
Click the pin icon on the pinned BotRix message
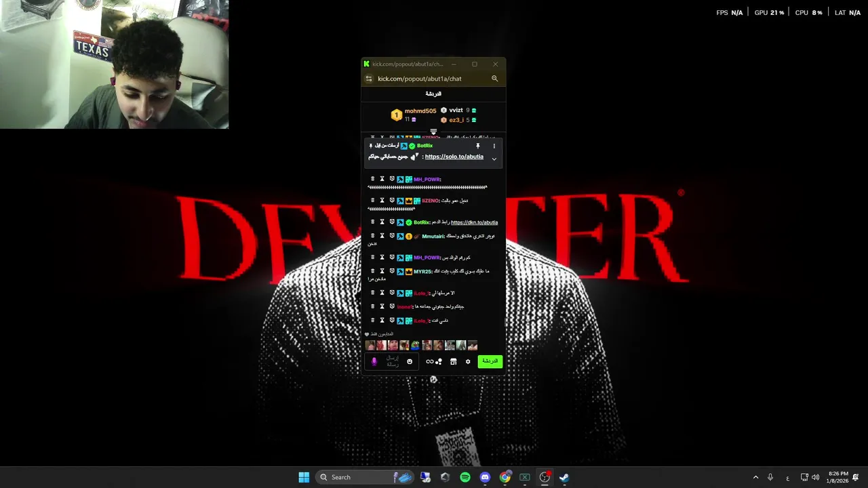[477, 146]
